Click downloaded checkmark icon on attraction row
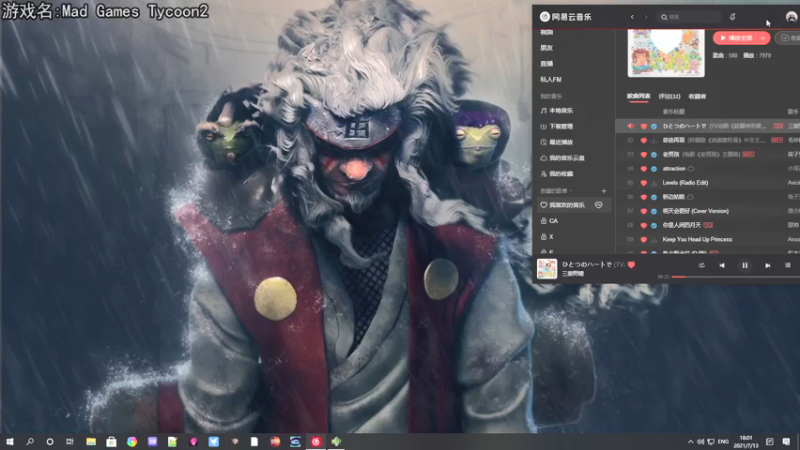The image size is (800, 450). pyautogui.click(x=654, y=168)
